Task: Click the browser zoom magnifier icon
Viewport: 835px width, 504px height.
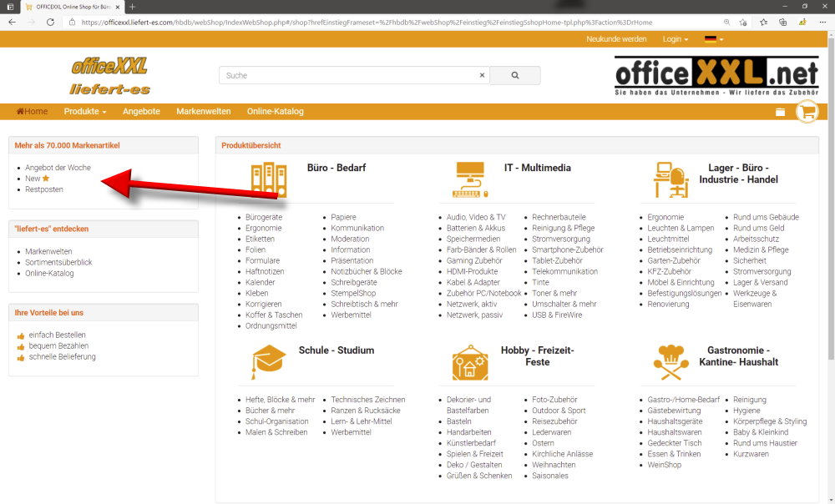Action: click(727, 23)
